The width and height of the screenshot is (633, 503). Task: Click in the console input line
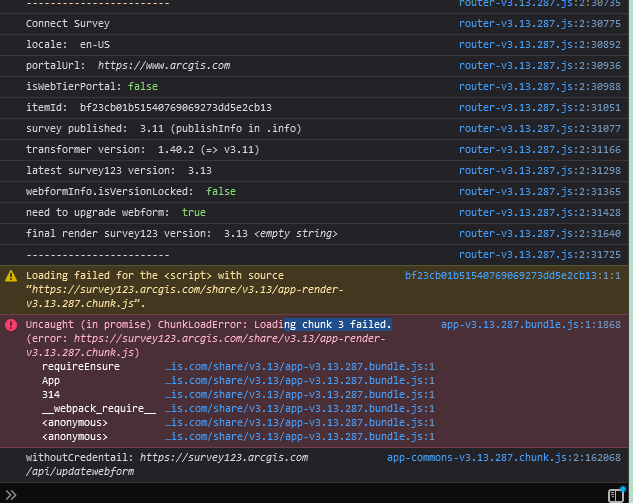point(300,494)
